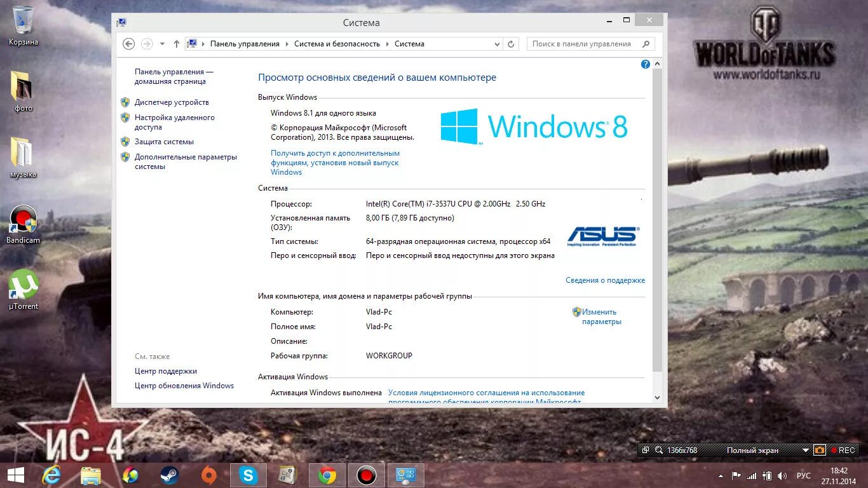Image resolution: width=868 pixels, height=488 pixels.
Task: Select the µTorrent desktop shortcut
Action: (x=24, y=290)
